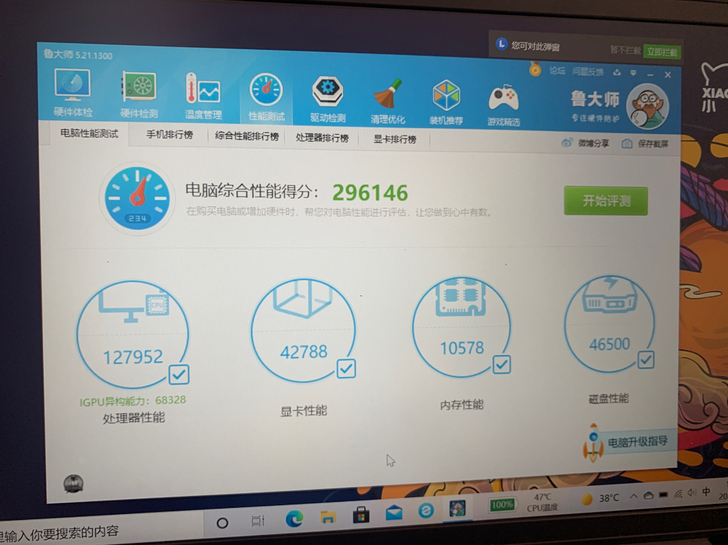Viewport: 728px width, 545px height.
Task: Click the OneDrive cloud tray icon
Action: tap(648, 495)
